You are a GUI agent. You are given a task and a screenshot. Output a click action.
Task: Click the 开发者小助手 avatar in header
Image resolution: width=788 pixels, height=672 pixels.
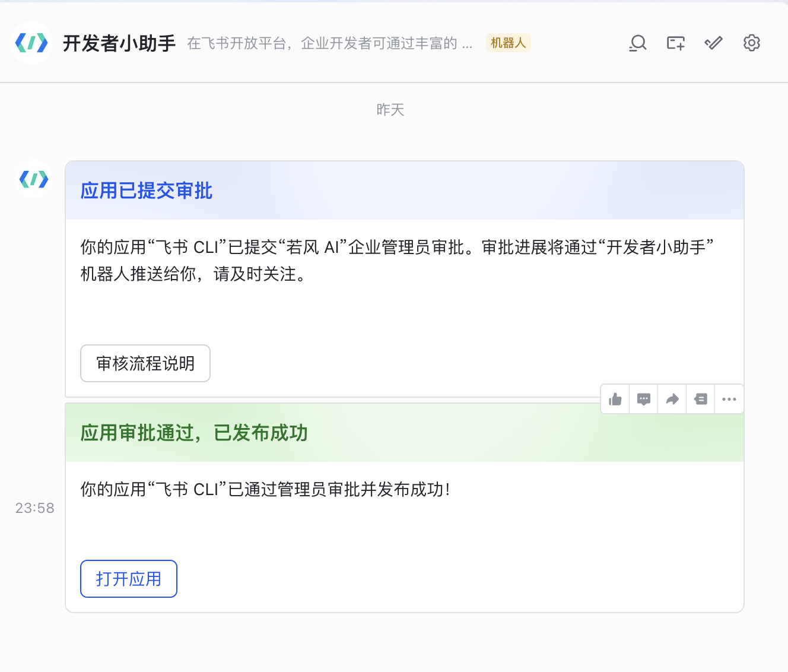[31, 43]
